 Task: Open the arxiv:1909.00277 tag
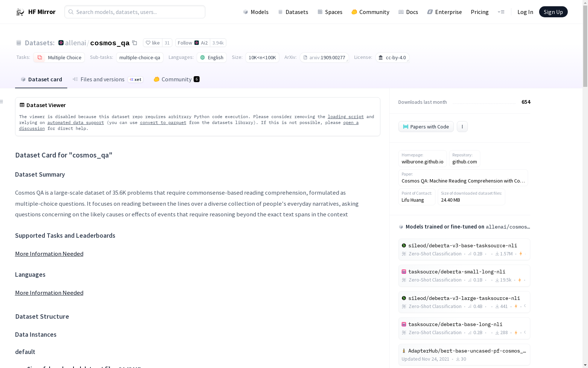324,57
